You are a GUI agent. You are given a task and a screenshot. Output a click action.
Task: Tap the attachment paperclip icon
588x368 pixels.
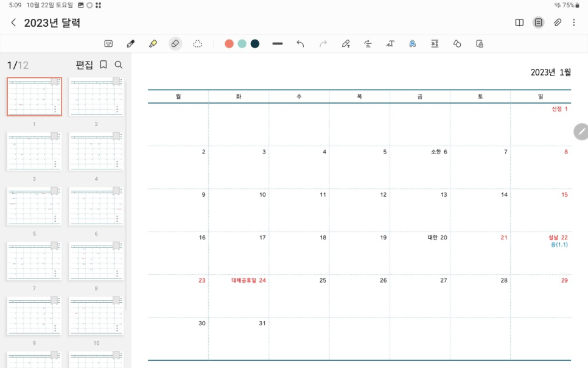pos(557,23)
